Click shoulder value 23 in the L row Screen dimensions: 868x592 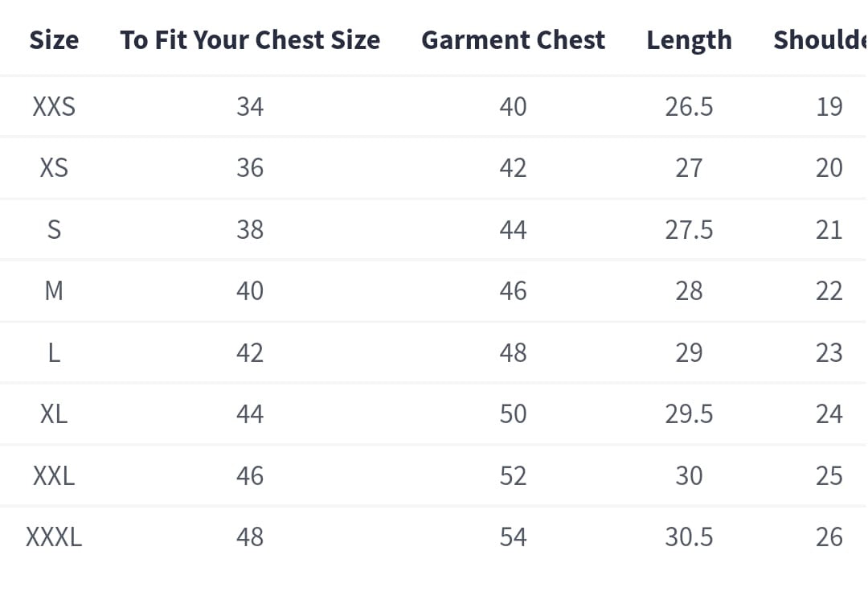tap(829, 352)
